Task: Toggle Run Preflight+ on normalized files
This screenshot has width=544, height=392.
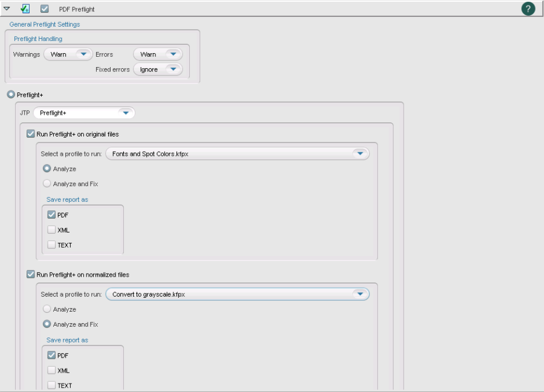Action: [x=31, y=274]
